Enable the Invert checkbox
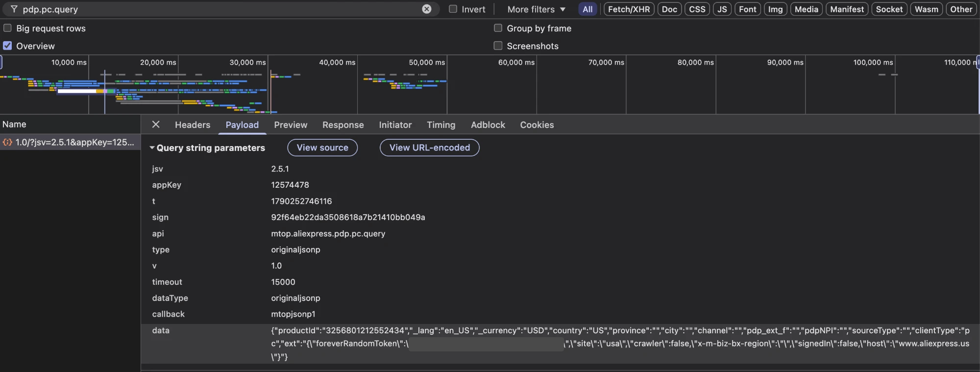 tap(453, 9)
